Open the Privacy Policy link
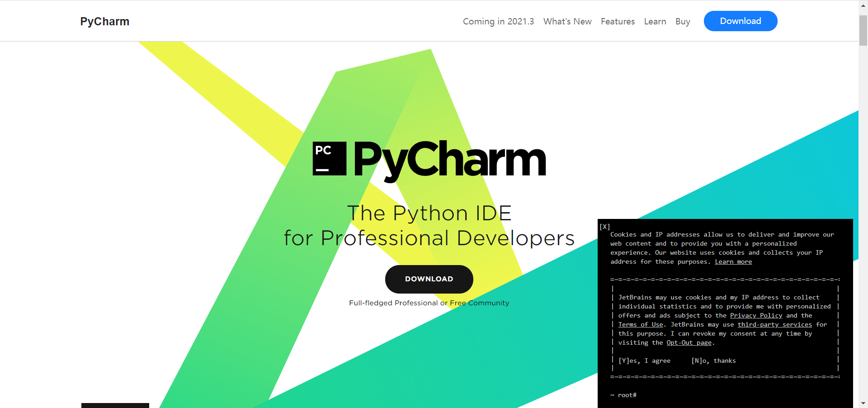Viewport: 868px width, 408px height. coord(756,316)
